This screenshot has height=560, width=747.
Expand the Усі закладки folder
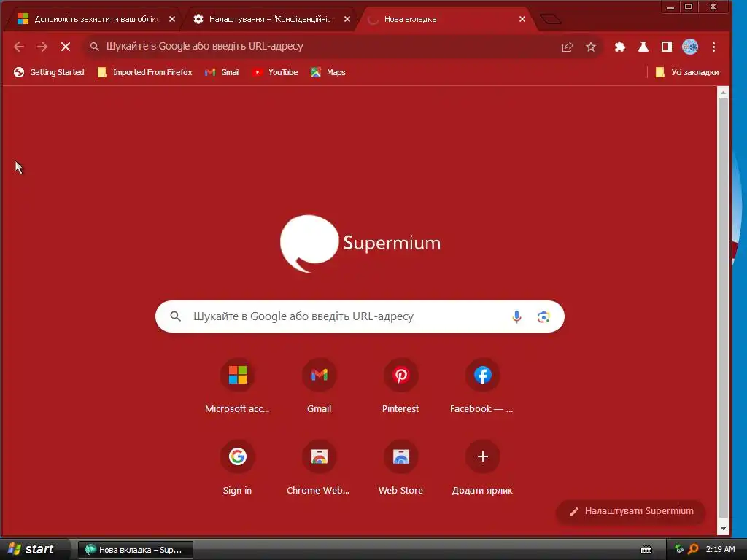click(x=687, y=72)
